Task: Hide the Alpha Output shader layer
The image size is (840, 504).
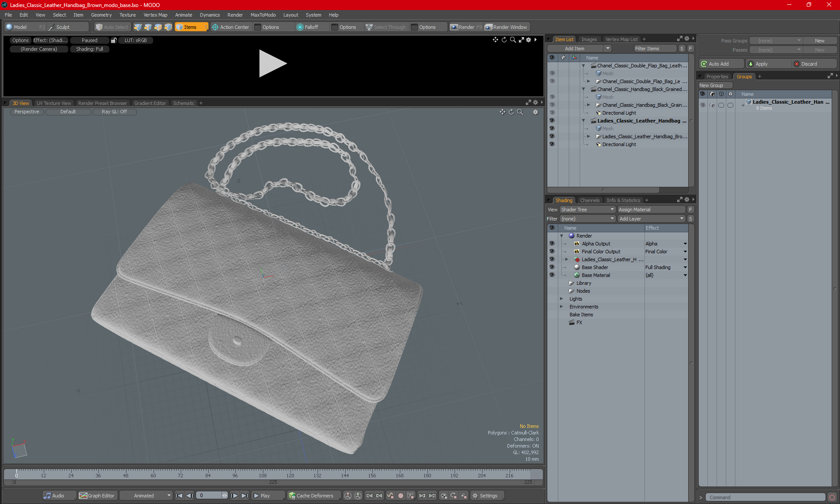Action: pyautogui.click(x=552, y=244)
